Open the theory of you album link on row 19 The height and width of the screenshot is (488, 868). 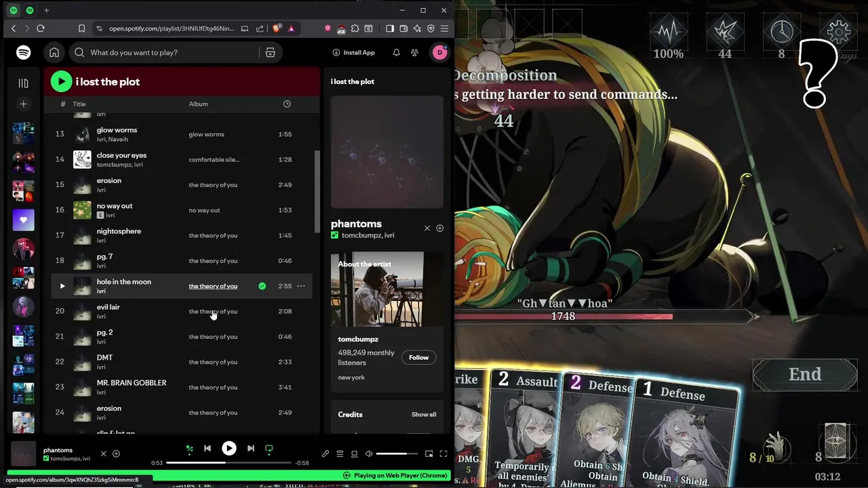click(213, 286)
